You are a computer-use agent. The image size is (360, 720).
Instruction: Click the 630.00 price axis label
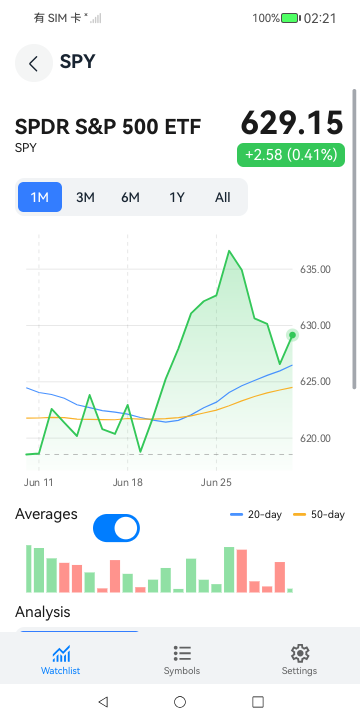tap(315, 326)
